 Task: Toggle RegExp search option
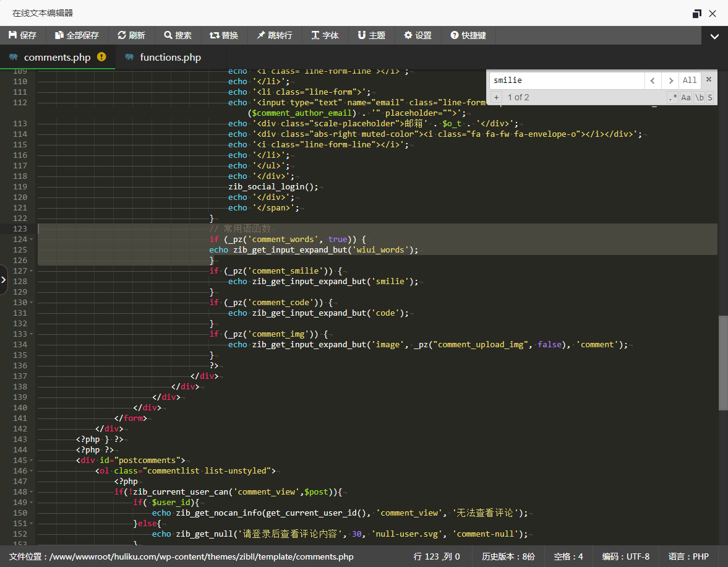point(672,97)
